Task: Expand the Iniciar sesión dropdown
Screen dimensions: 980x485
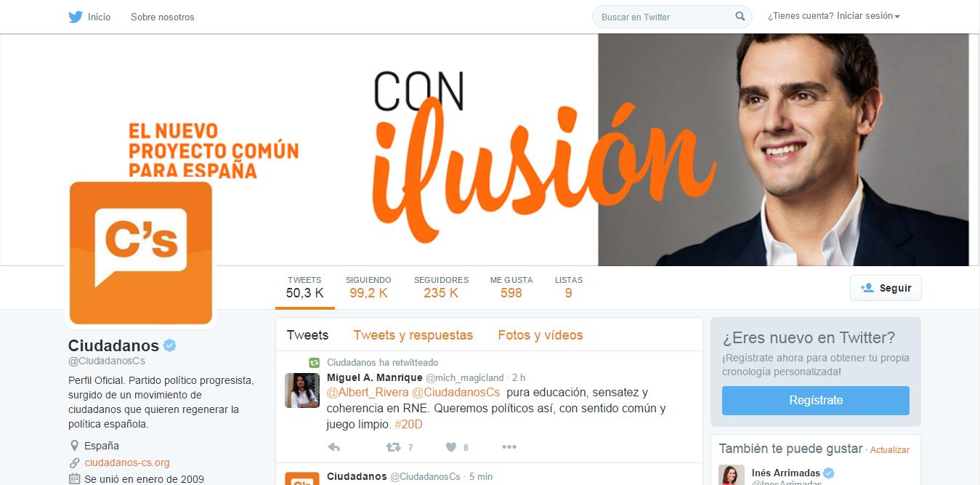Action: pyautogui.click(x=868, y=16)
